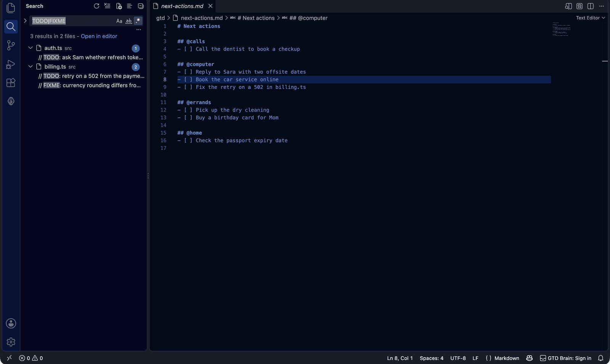The image size is (610, 364).
Task: Click gtd in the breadcrumb
Action: (x=161, y=18)
